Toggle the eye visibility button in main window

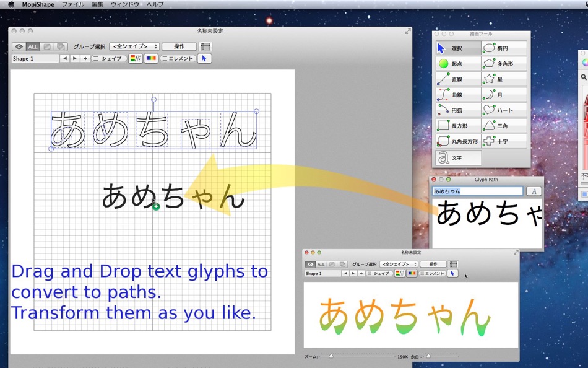[x=19, y=46]
